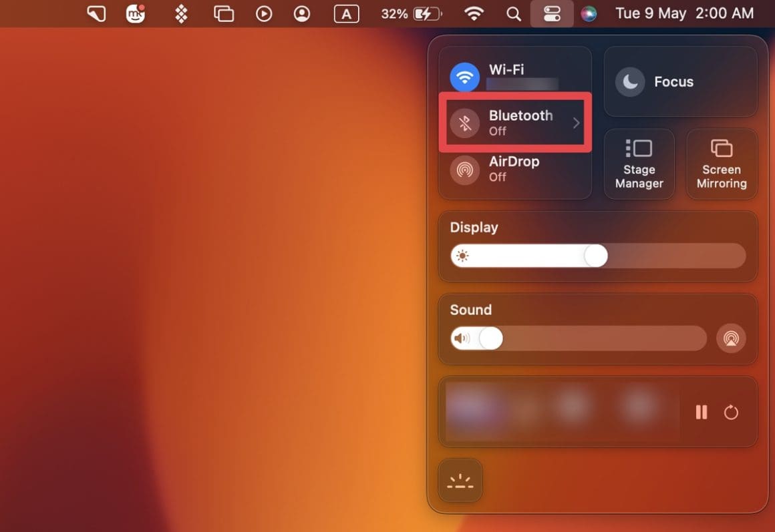
Task: Open Spotlight search from the menu bar
Action: pyautogui.click(x=512, y=13)
